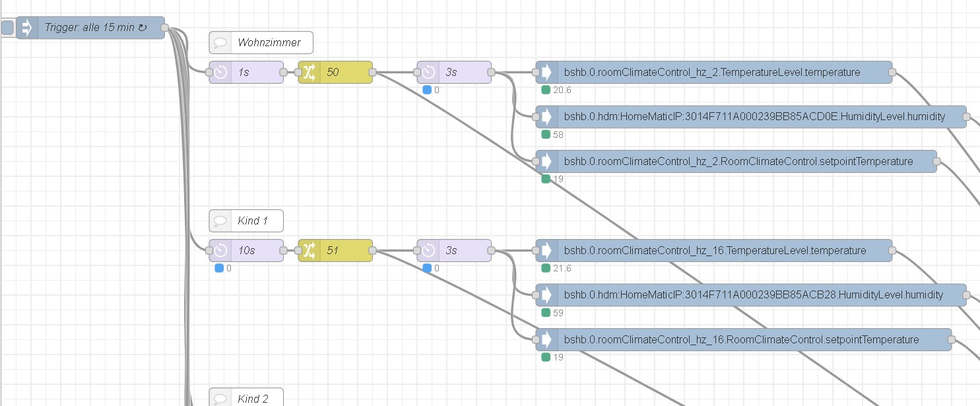Select the Trigger: alle 15 min inject node
The height and width of the screenshot is (406, 980).
click(x=90, y=28)
